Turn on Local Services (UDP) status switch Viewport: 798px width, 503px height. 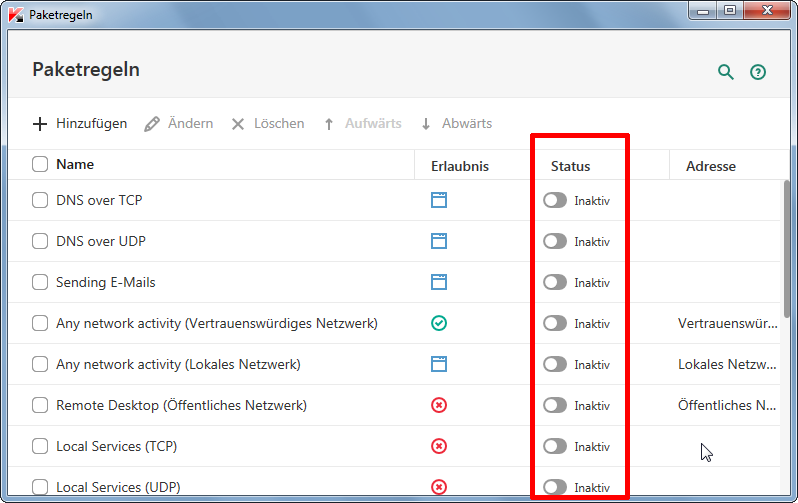pyautogui.click(x=555, y=487)
